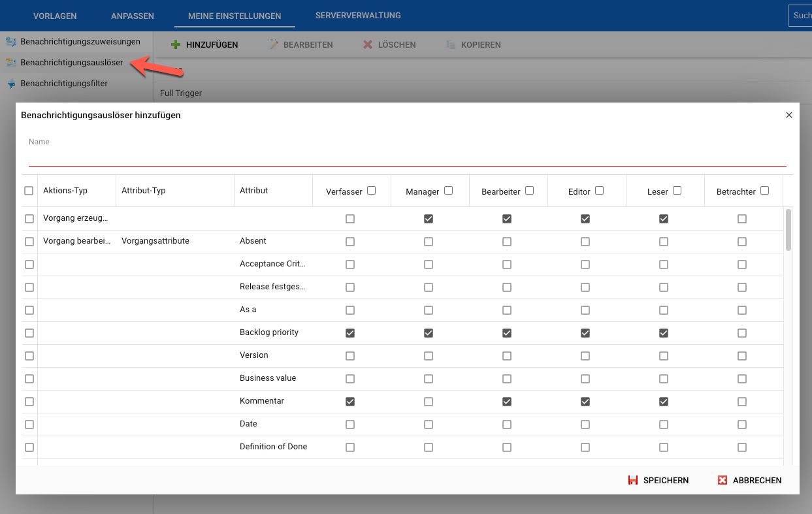Check the Verfasser column header checkbox
Screen dimensions: 812x514
click(x=372, y=191)
